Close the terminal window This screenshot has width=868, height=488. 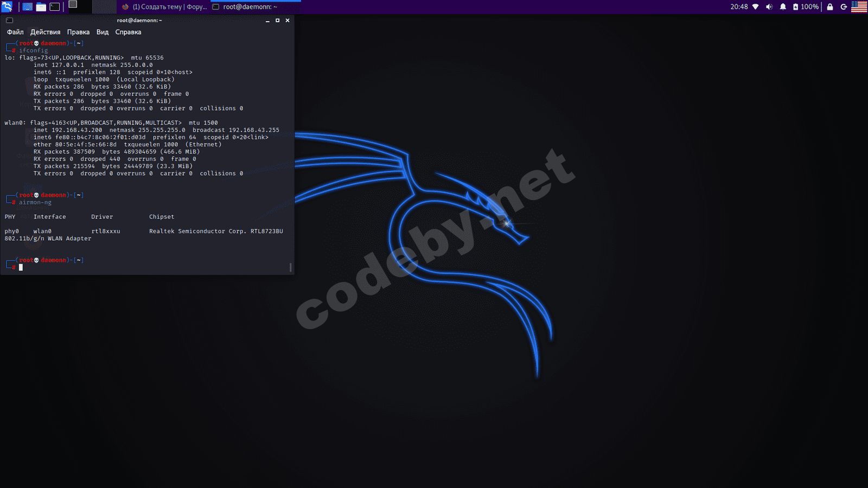(x=288, y=21)
